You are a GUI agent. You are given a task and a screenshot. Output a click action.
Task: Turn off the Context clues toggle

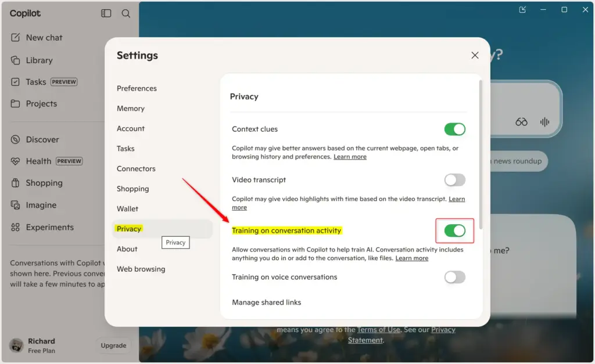tap(454, 129)
